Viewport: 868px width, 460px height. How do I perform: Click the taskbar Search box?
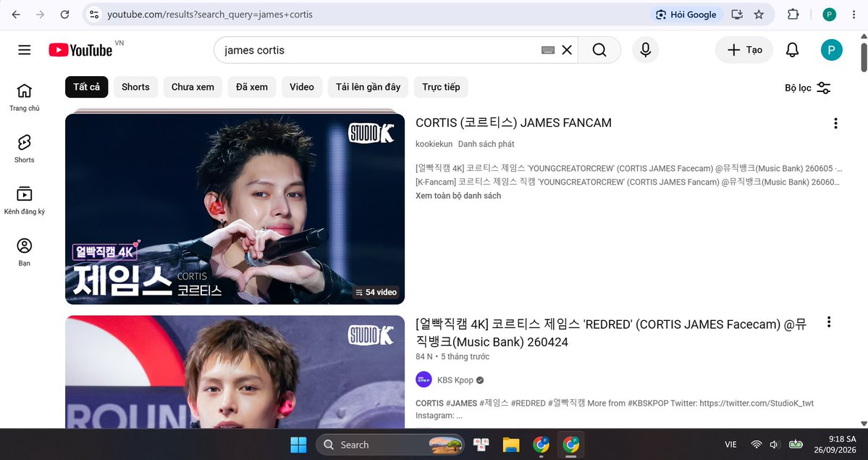[x=390, y=445]
